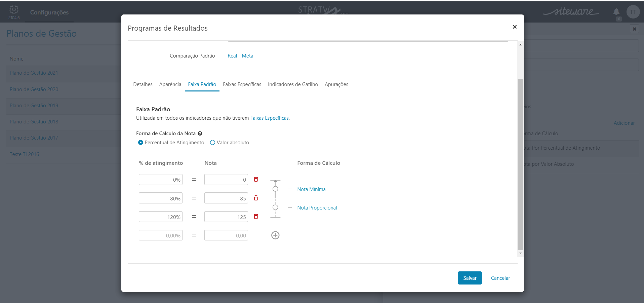Focus the empty 0,00% attainment field
Image resolution: width=644 pixels, height=303 pixels.
coord(161,235)
